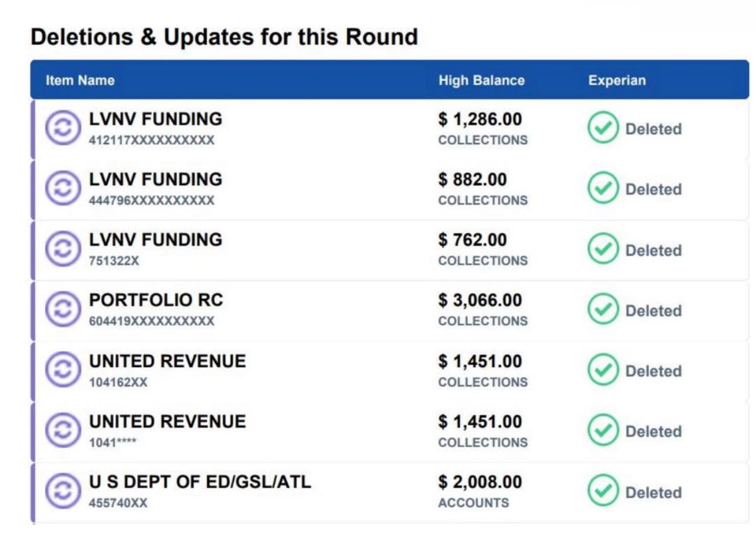756x559 pixels.
Task: Click green Deleted checkmark for $3,066.00 item
Action: coord(602,310)
